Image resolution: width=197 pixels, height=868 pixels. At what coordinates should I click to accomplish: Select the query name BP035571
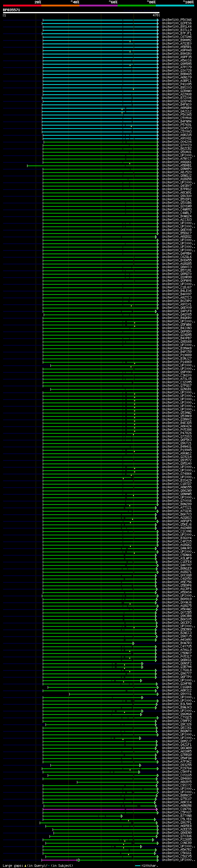(x=11, y=10)
